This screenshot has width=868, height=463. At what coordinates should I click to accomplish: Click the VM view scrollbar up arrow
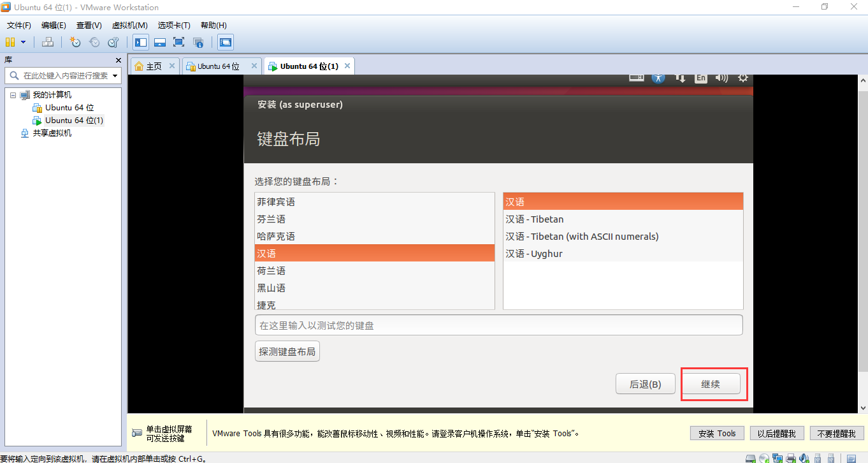click(x=862, y=79)
